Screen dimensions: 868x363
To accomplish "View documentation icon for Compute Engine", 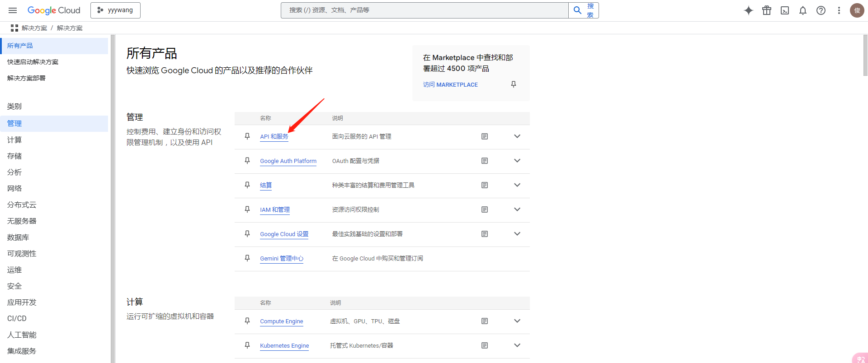I will pos(485,321).
